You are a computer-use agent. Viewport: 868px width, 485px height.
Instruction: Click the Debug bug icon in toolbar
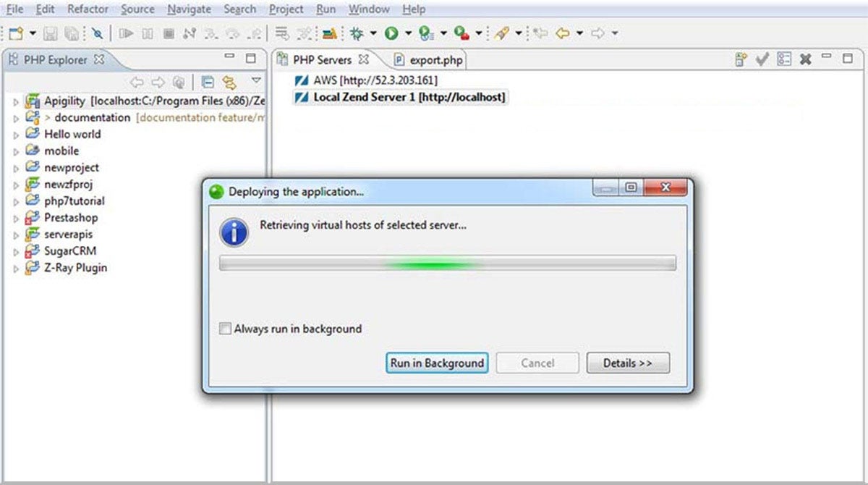click(356, 33)
